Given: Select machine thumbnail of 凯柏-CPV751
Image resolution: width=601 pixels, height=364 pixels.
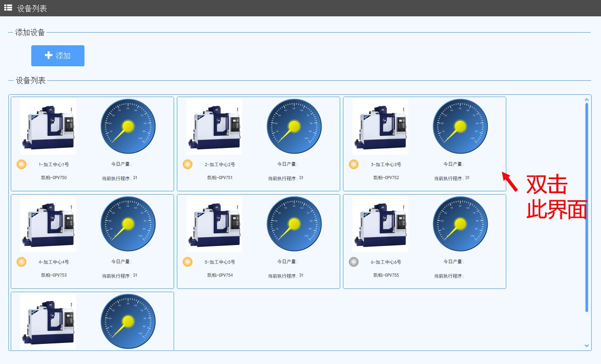Looking at the screenshot, I should [214, 126].
